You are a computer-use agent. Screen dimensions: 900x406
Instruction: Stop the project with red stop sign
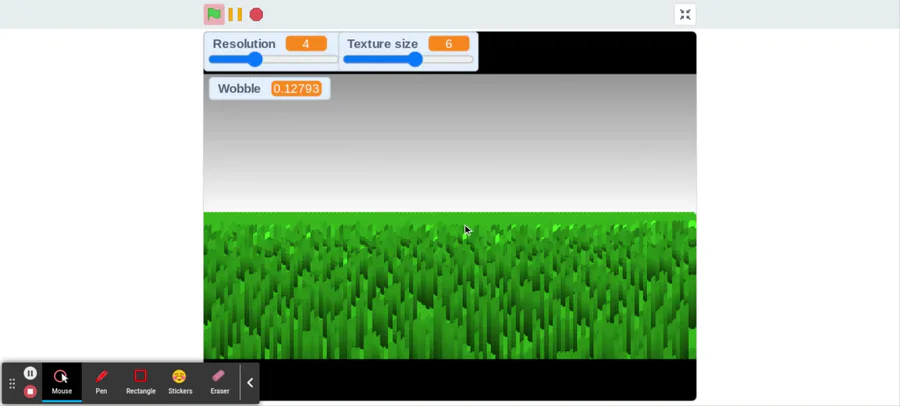[257, 14]
